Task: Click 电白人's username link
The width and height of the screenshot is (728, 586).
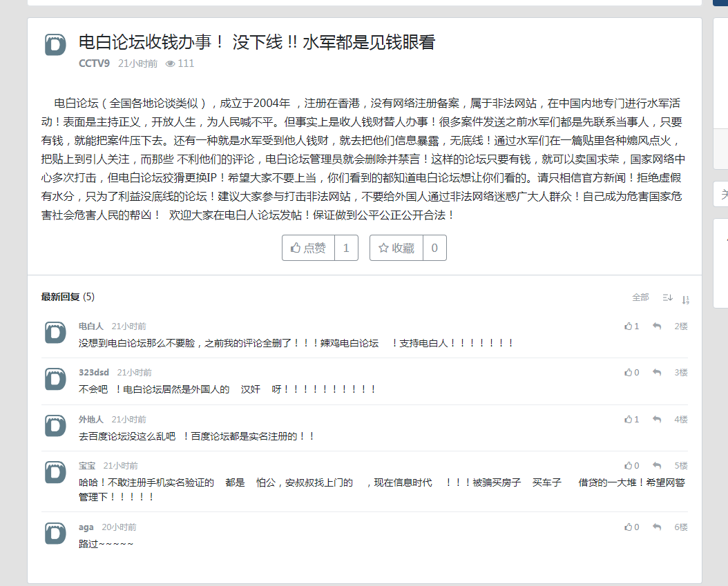Action: [x=90, y=326]
